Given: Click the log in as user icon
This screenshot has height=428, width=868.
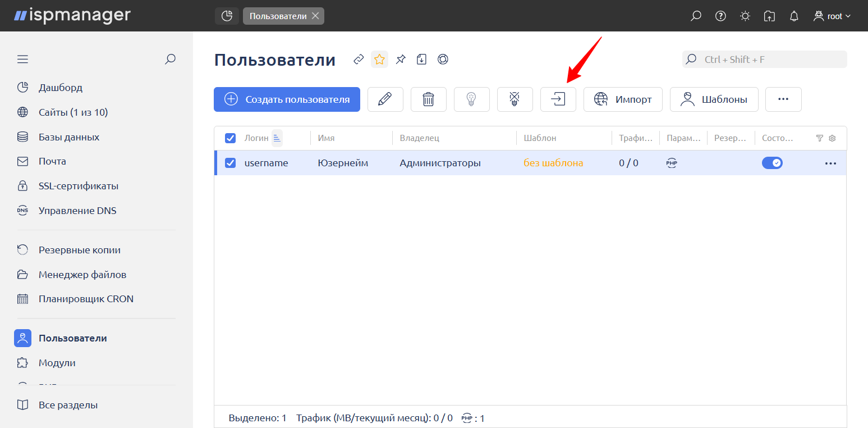Looking at the screenshot, I should (558, 99).
